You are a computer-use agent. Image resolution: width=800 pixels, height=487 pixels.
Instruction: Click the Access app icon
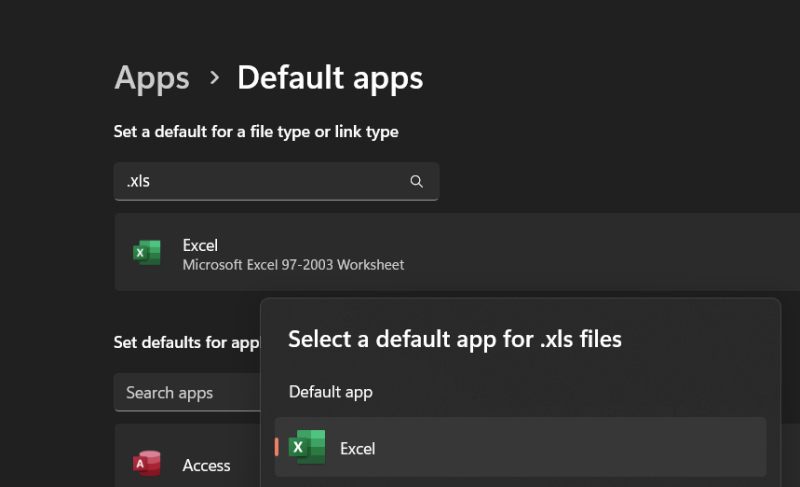[x=147, y=464]
